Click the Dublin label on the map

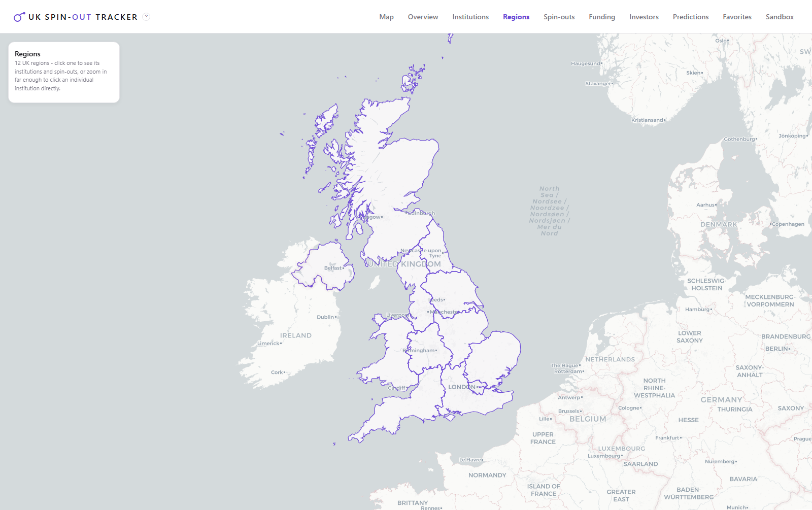(326, 317)
